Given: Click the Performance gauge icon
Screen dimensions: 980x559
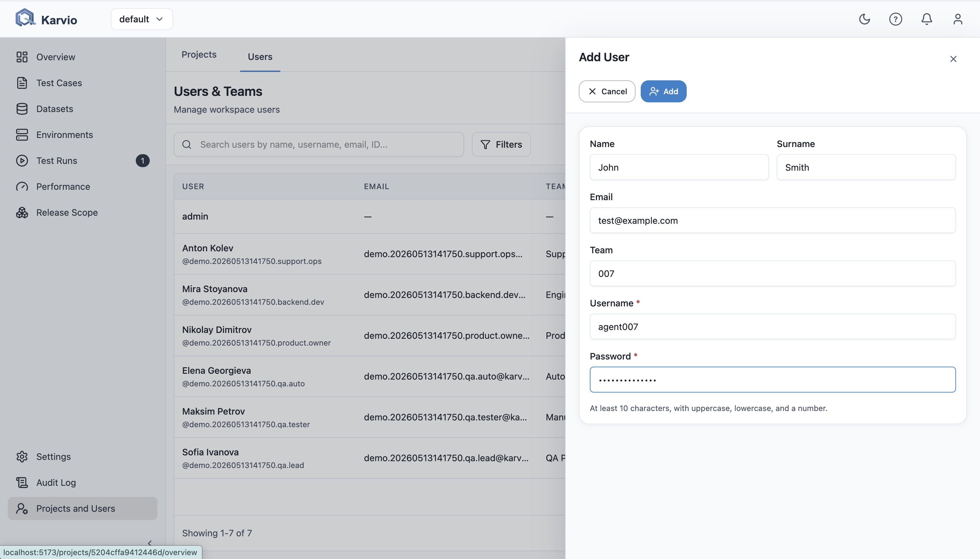Looking at the screenshot, I should click(22, 187).
